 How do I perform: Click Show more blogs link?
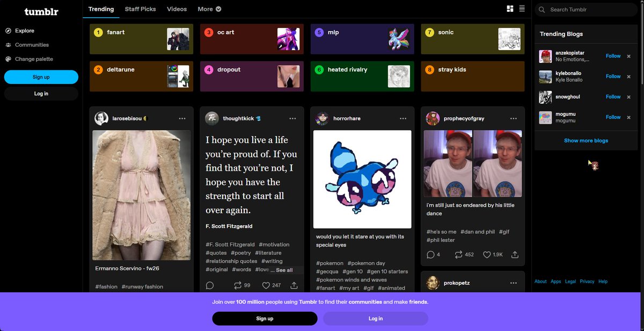tap(586, 141)
